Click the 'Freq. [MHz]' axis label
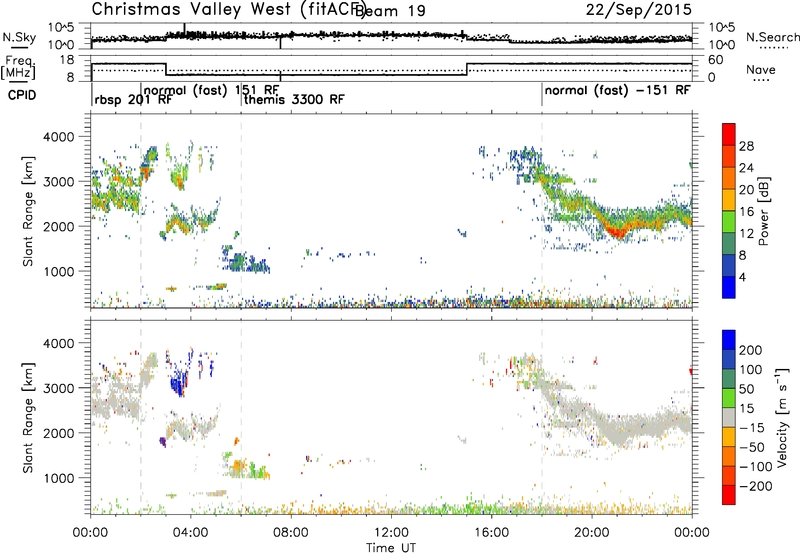This screenshot has height=554, width=800. coord(19,67)
